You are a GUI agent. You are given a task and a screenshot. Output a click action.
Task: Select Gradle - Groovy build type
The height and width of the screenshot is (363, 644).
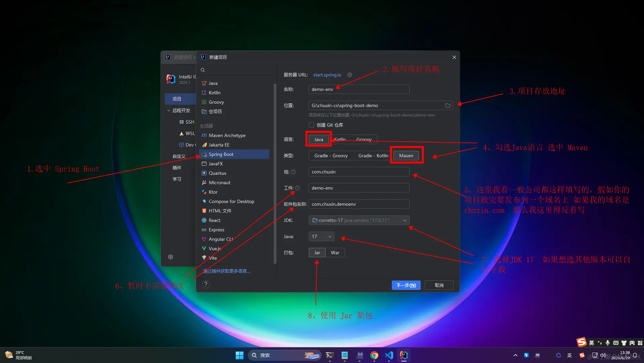pyautogui.click(x=331, y=156)
